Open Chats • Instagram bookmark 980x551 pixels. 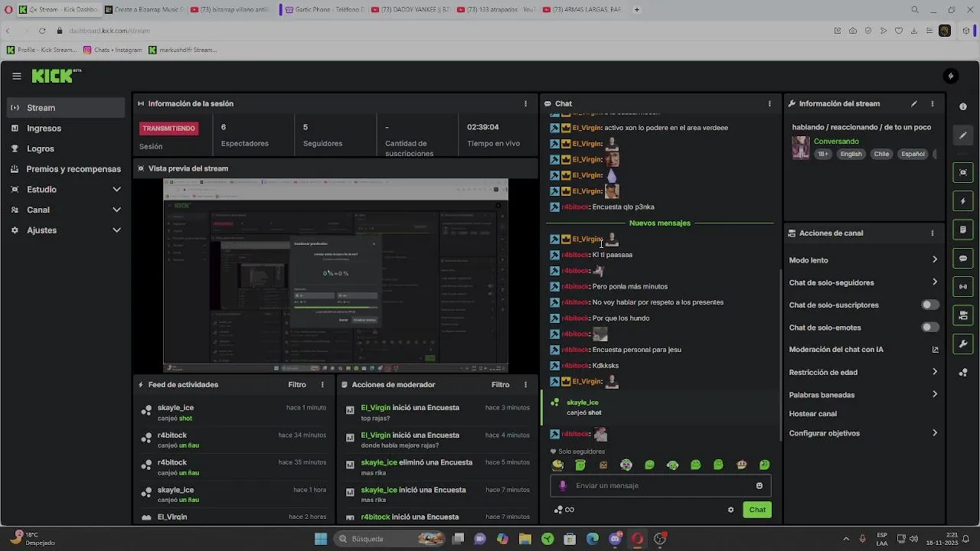(x=113, y=50)
